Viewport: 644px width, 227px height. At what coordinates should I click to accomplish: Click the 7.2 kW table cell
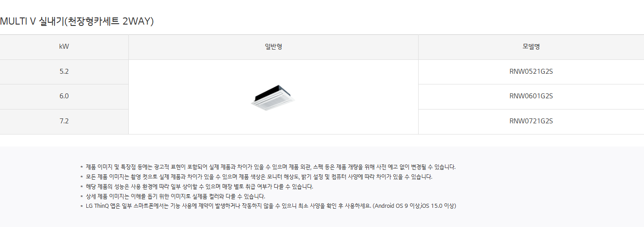tap(64, 122)
